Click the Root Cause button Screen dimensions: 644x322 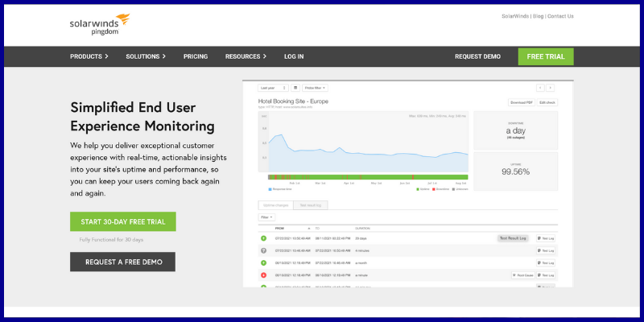click(x=522, y=275)
